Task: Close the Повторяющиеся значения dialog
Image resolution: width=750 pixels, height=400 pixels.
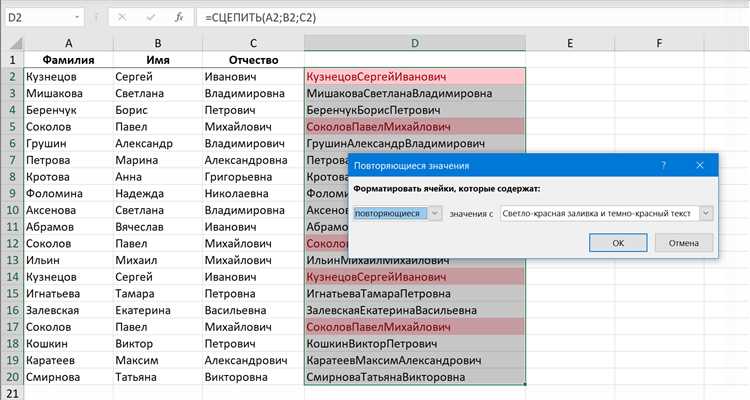Action: click(x=700, y=166)
